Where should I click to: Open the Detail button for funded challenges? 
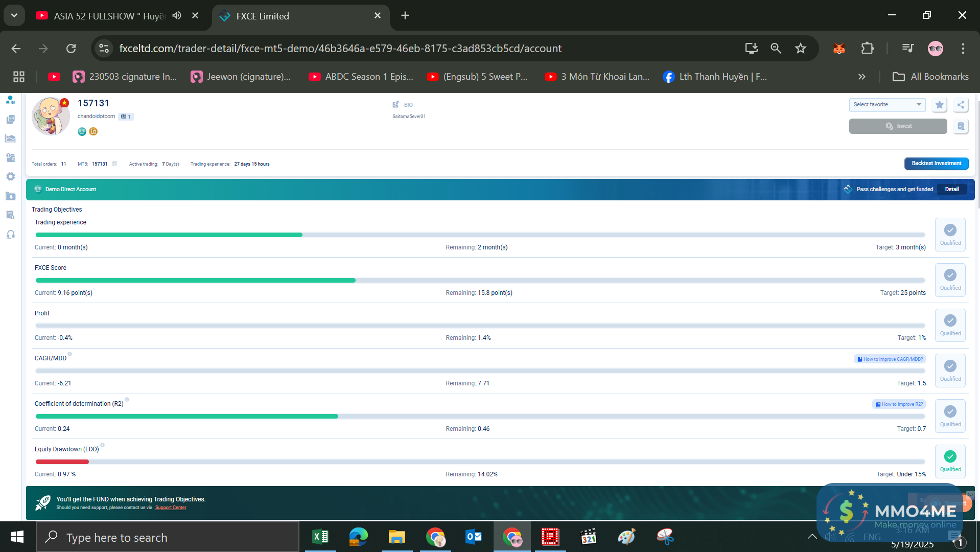coord(951,190)
